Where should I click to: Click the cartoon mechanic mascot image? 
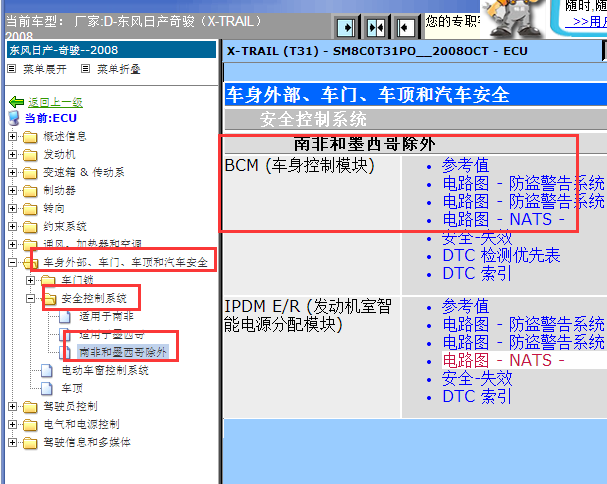(511, 19)
